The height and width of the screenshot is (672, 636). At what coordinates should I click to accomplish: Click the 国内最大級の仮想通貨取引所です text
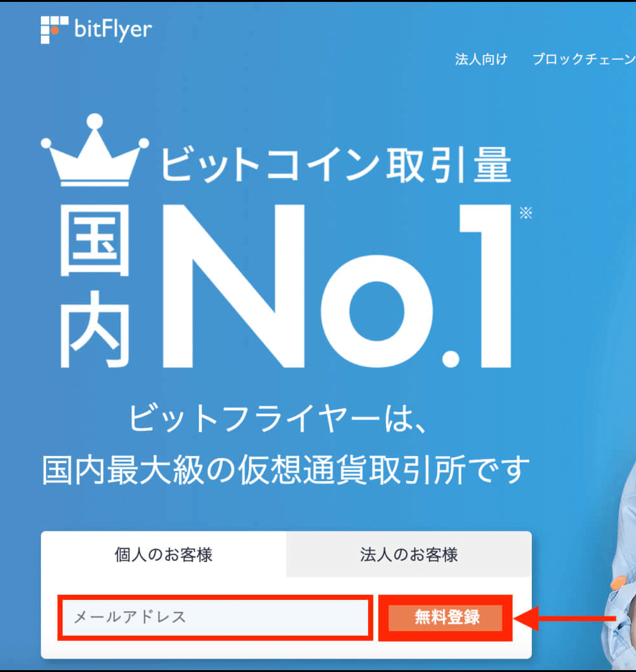[286, 470]
